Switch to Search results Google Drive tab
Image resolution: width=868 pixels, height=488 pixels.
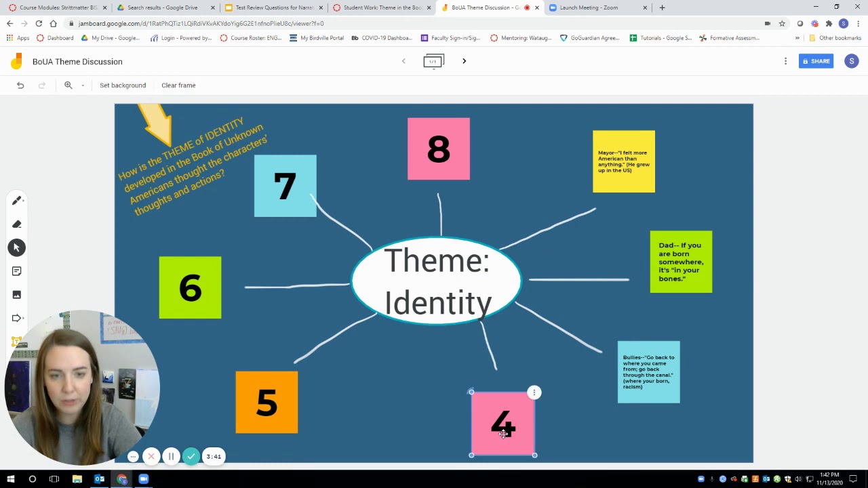[163, 7]
